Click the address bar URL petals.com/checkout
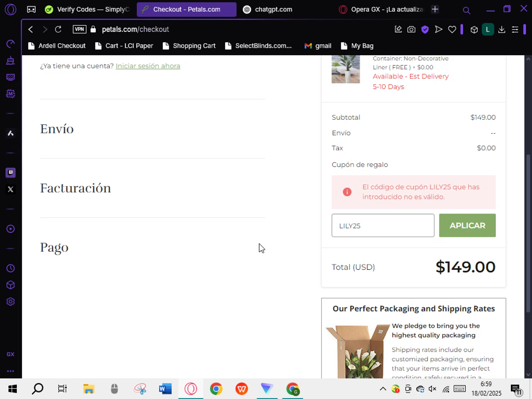The height and width of the screenshot is (399, 532). pyautogui.click(x=135, y=29)
